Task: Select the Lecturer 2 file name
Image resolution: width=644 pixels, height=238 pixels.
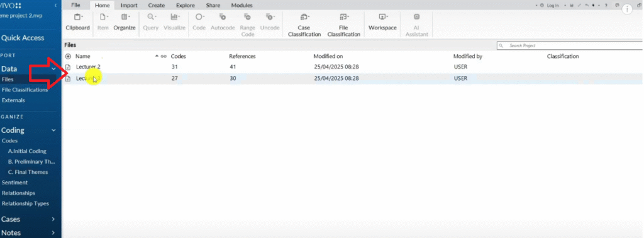Action: pyautogui.click(x=88, y=67)
